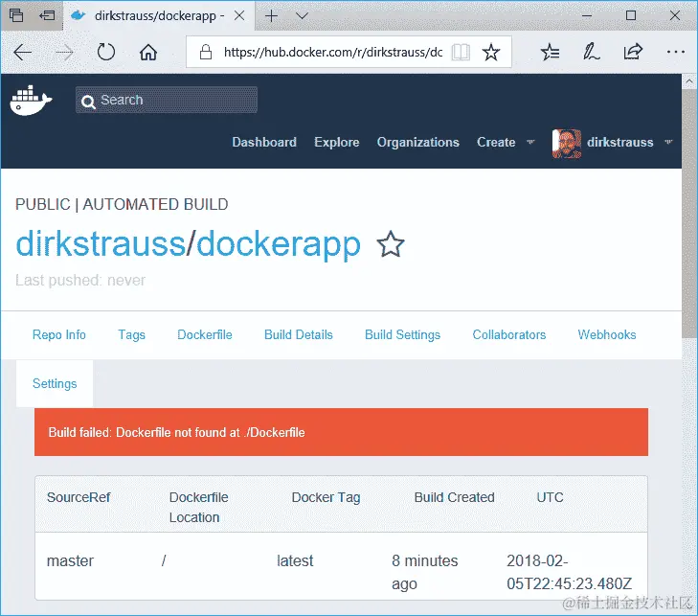Image resolution: width=698 pixels, height=616 pixels.
Task: Click the PUBLIC | AUTOMATED BUILD label
Action: point(122,204)
